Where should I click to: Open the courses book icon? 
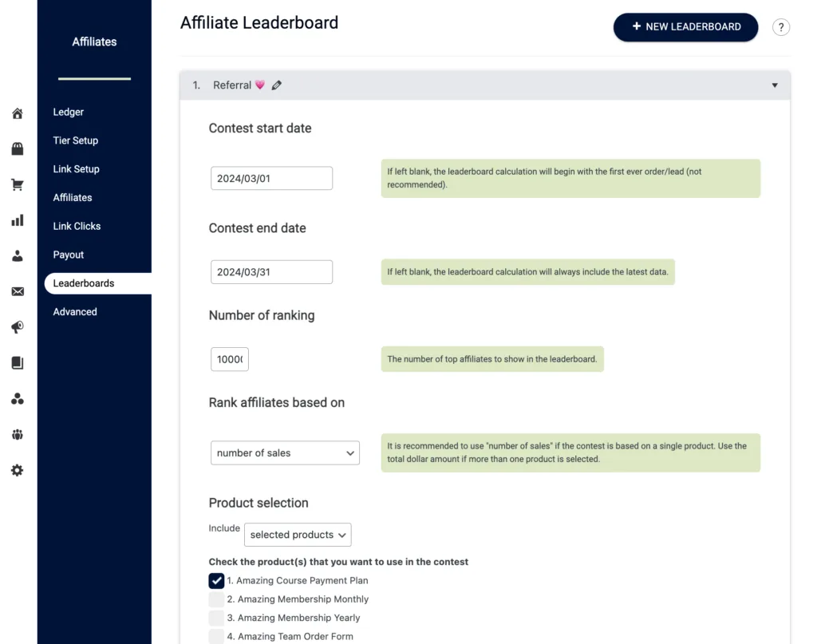tap(17, 363)
